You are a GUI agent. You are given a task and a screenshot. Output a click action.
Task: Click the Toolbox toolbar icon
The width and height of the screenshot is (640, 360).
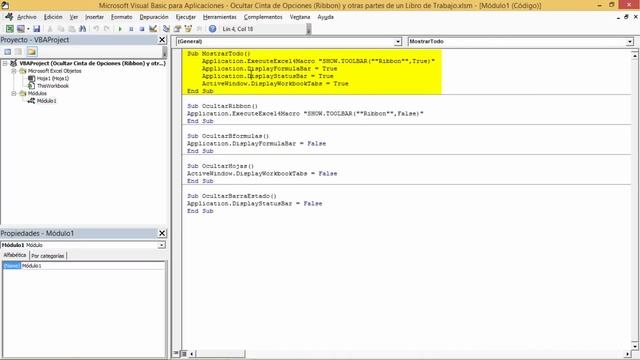coord(199,29)
